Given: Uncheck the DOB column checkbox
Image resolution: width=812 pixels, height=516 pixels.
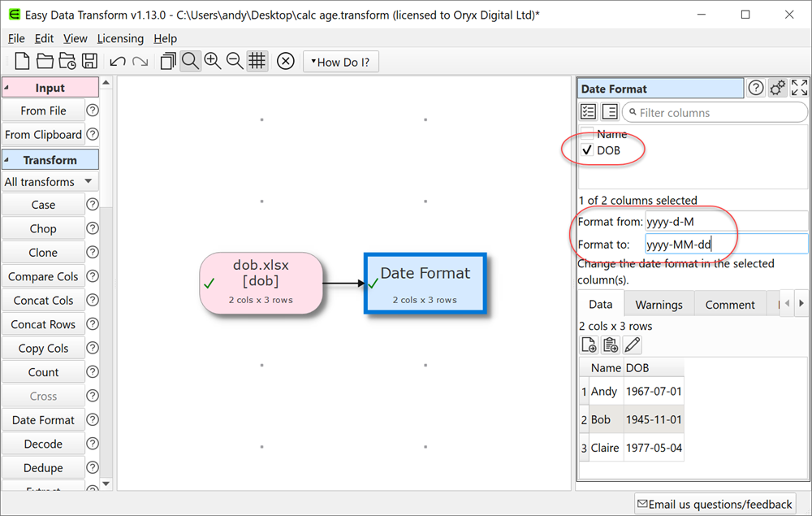Looking at the screenshot, I should click(x=587, y=150).
